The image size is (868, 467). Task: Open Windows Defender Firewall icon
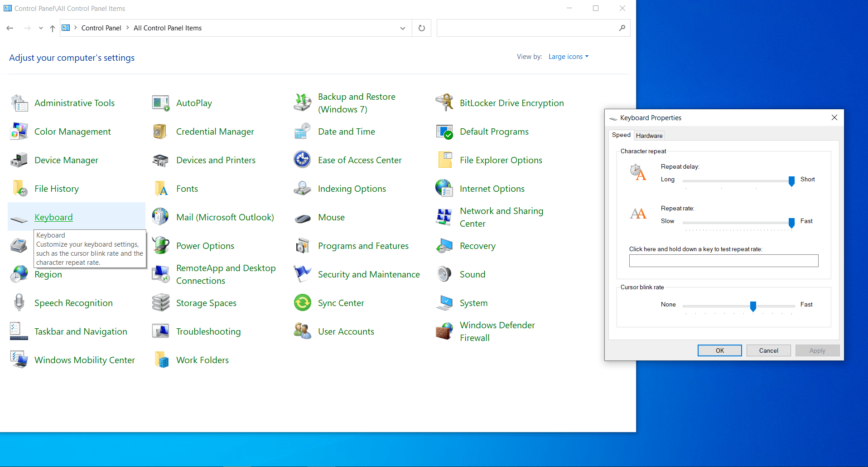pos(444,332)
